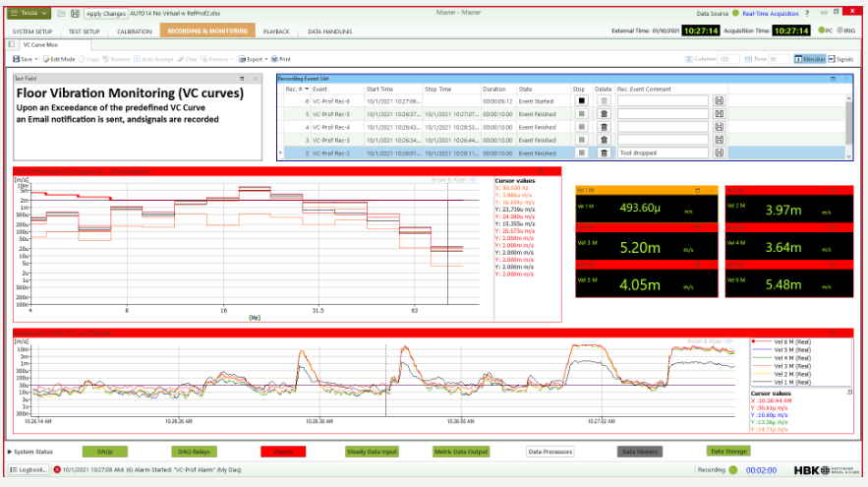
Task: Maximize the Recording Event List panel
Action: pyautogui.click(x=833, y=79)
